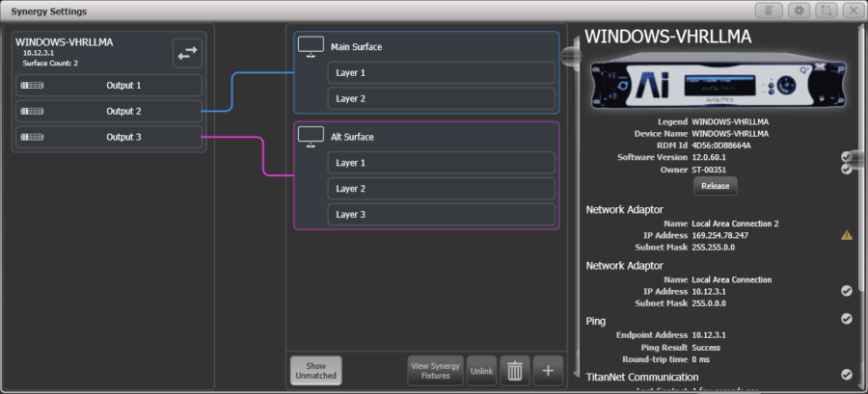Viewport: 868px width, 394px height.
Task: Close the Synergy Settings window
Action: coord(854,11)
